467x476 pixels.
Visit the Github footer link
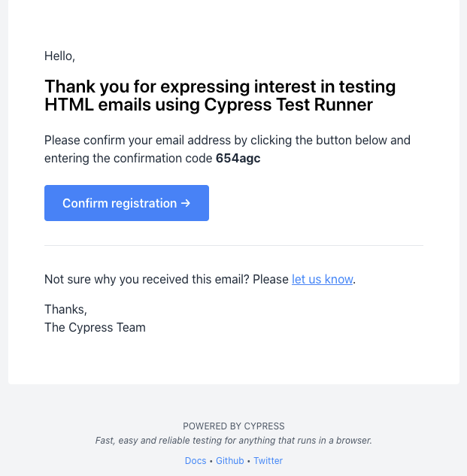coord(230,460)
